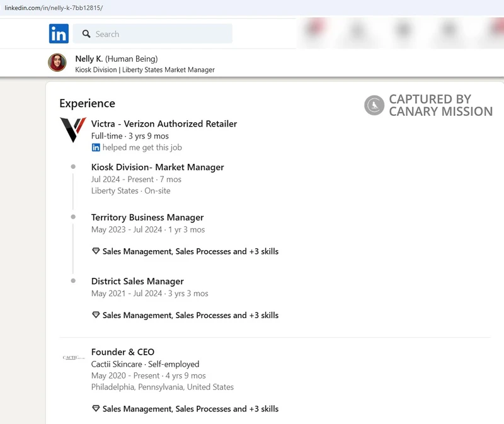This screenshot has height=424, width=504.
Task: Click the Victra company logo
Action: pos(73,130)
